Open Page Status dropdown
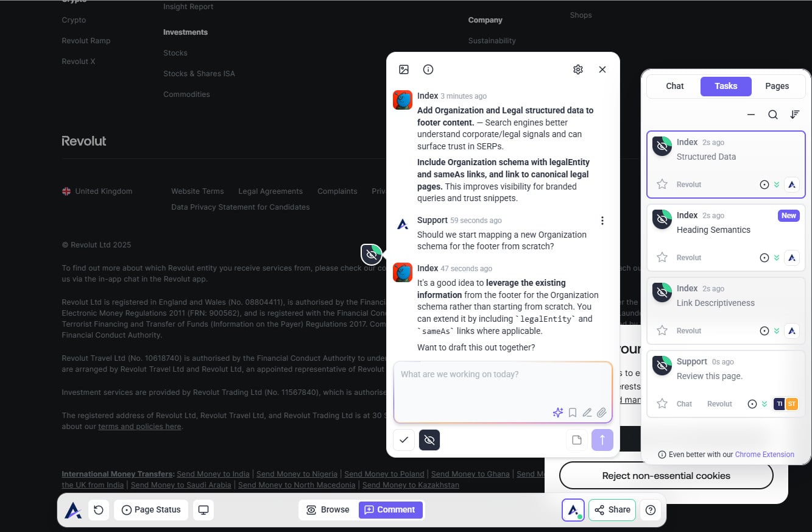The image size is (812, 532). 151,510
